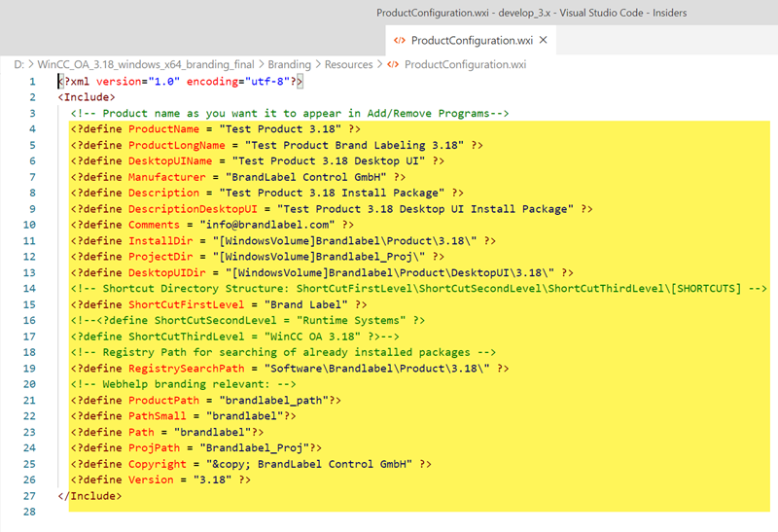This screenshot has height=532, width=778.
Task: Click "Brandlabel_Proj" value on line 24
Action: (x=254, y=448)
